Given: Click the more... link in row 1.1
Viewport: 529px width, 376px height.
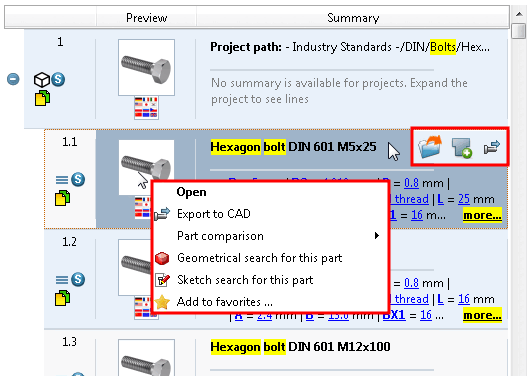Looking at the screenshot, I should [x=482, y=215].
